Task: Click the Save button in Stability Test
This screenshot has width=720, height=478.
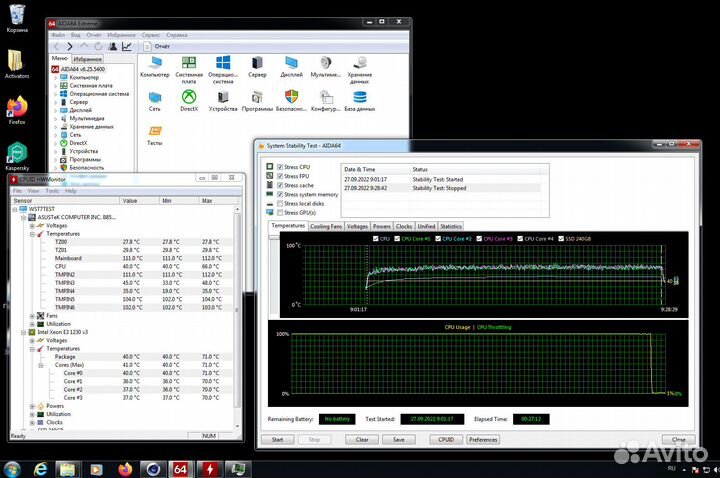Action: pyautogui.click(x=399, y=440)
